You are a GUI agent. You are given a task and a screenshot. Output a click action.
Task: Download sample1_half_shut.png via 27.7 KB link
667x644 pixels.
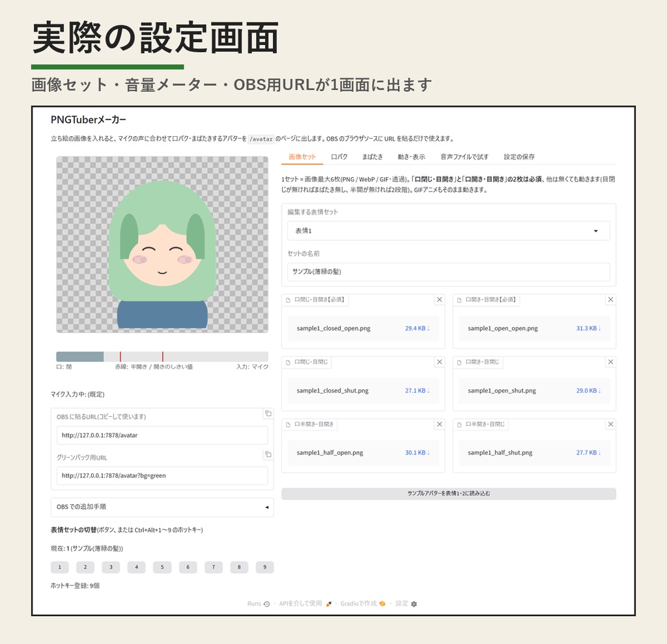point(588,453)
